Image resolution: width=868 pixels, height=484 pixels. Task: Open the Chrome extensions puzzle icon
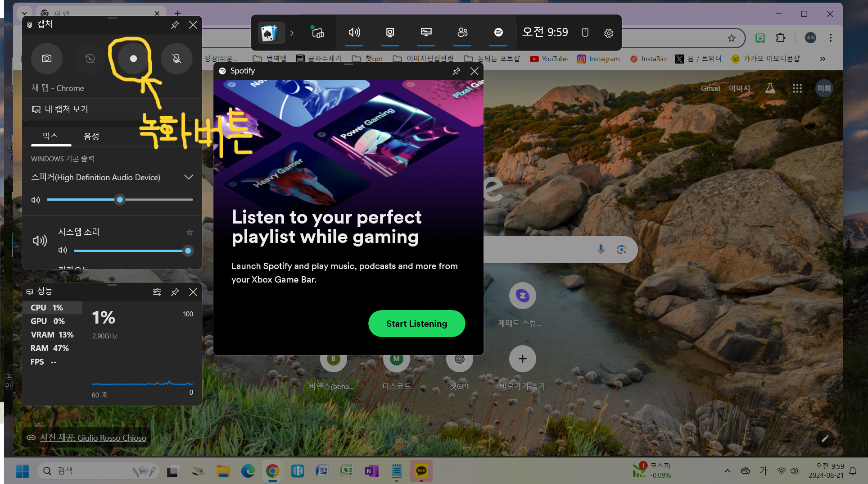tap(781, 38)
